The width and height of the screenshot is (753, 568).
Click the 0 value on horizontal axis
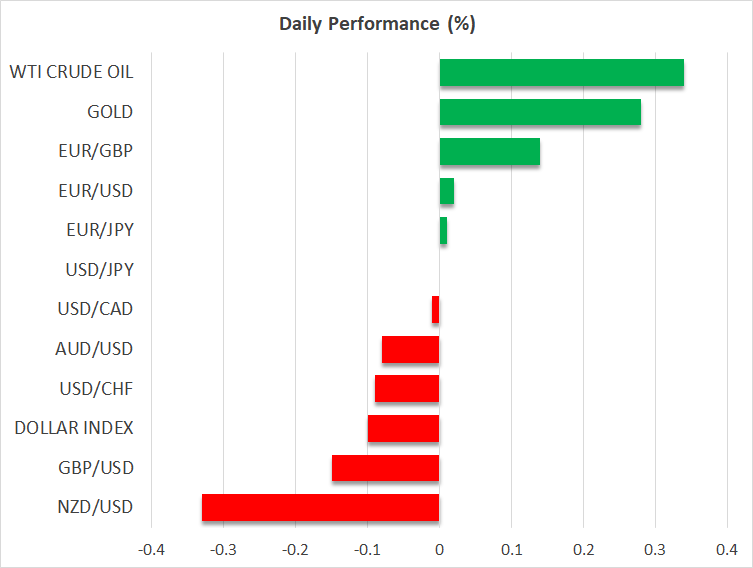(x=439, y=550)
